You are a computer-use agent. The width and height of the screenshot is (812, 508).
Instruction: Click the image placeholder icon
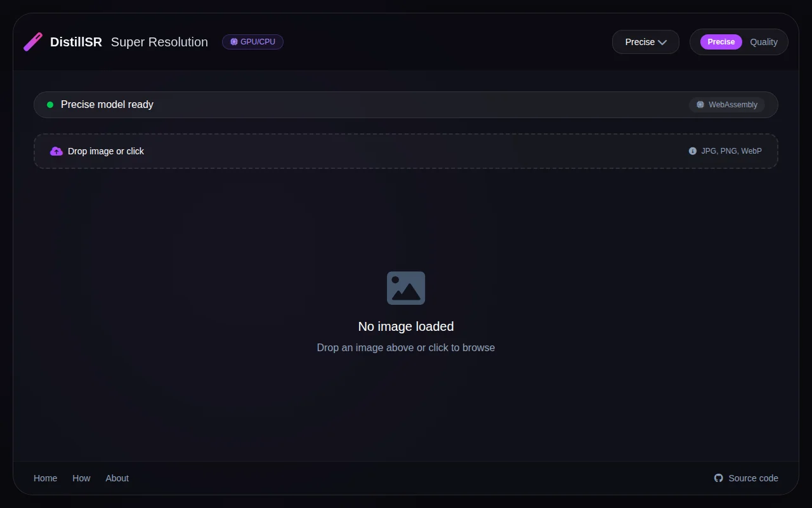point(406,288)
